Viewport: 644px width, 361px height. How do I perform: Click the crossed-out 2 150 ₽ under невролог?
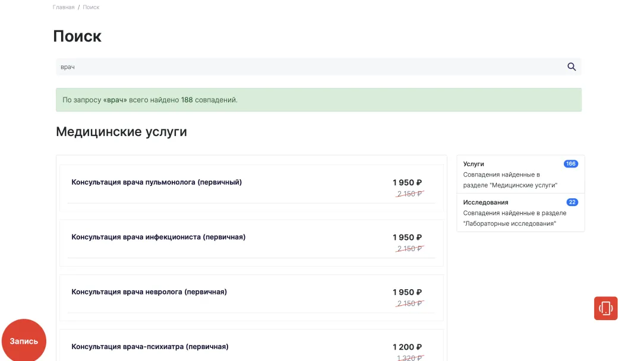(x=409, y=303)
